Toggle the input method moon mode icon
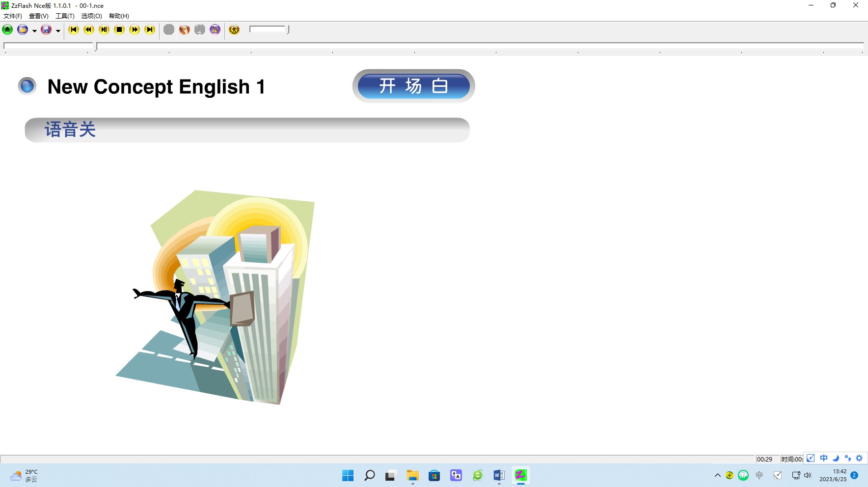The height and width of the screenshot is (487, 868). [836, 458]
